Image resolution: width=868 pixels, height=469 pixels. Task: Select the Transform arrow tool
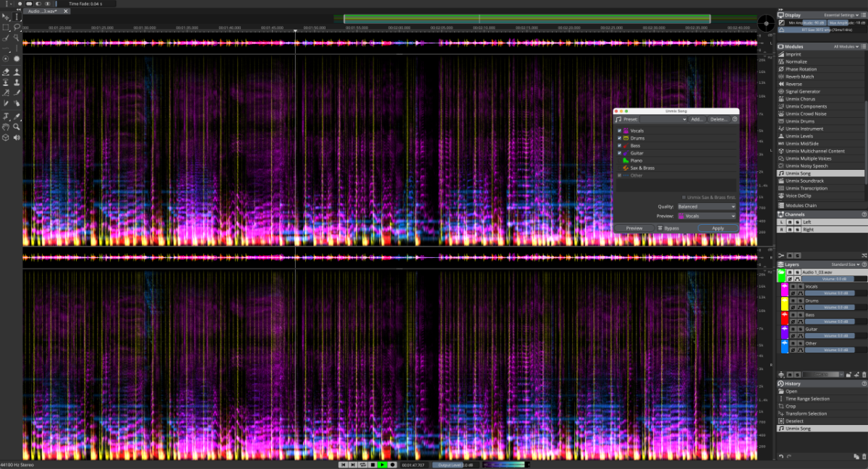click(x=5, y=17)
